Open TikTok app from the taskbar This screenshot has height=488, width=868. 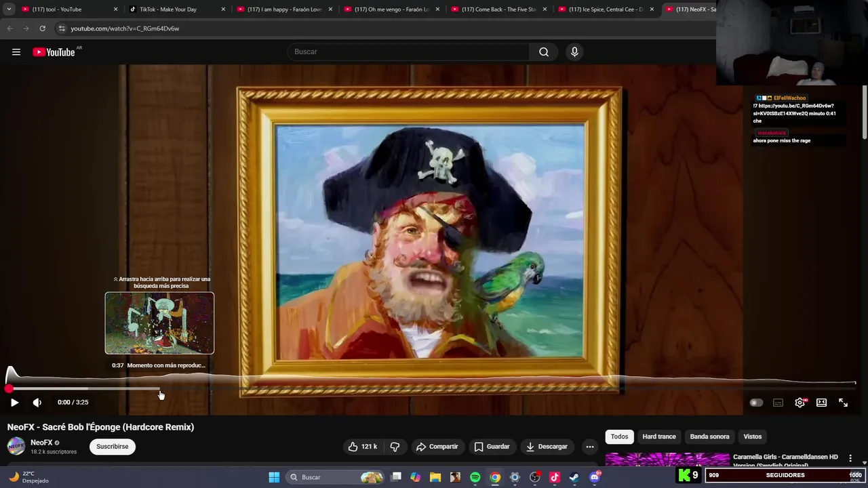(555, 477)
